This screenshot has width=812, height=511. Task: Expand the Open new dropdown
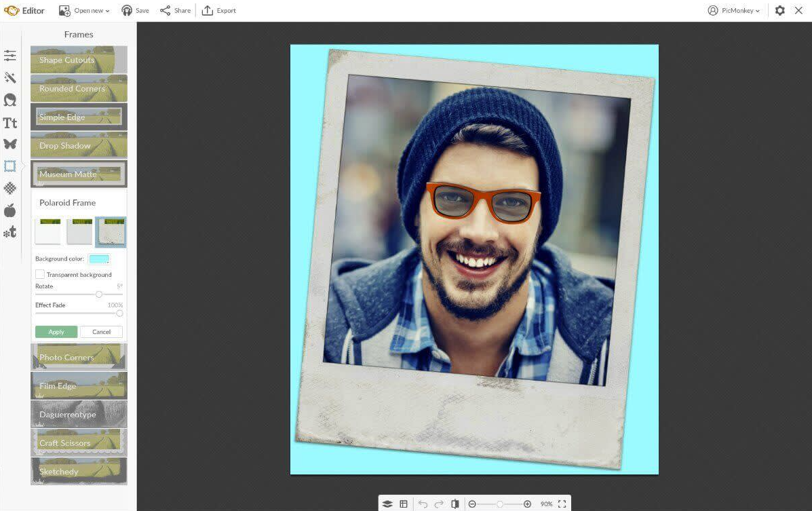click(84, 11)
